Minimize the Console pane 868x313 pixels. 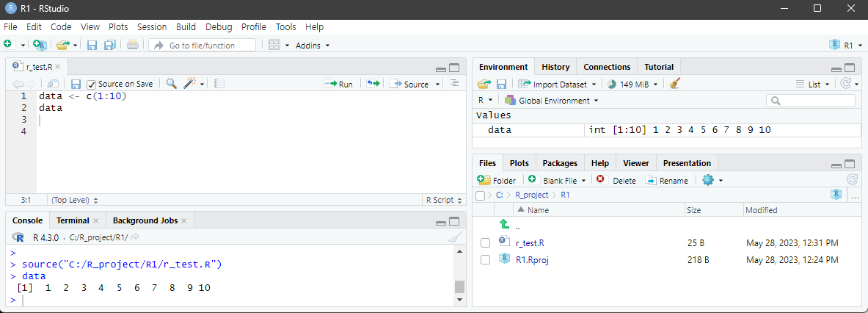(441, 222)
